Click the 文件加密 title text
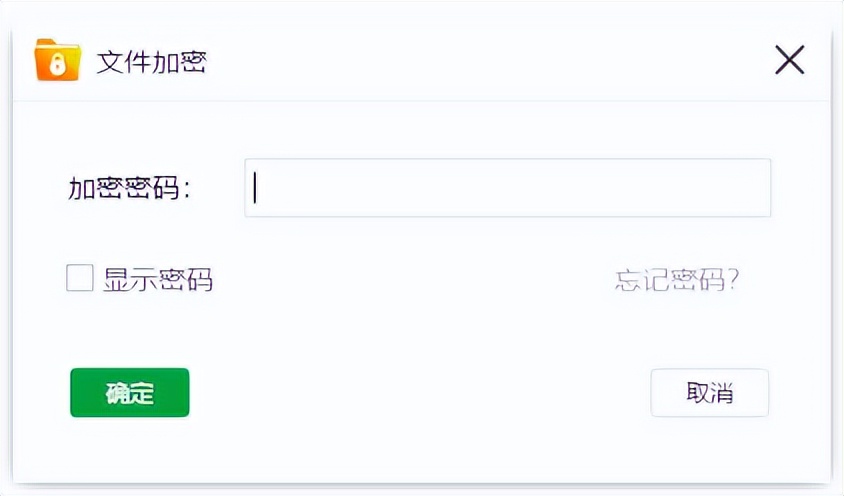This screenshot has width=844, height=496. click(152, 62)
